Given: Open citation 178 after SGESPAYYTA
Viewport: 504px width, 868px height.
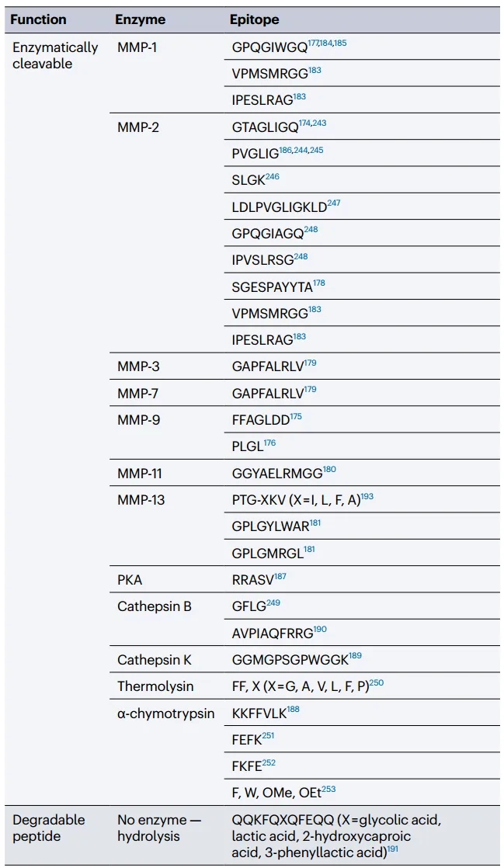Looking at the screenshot, I should 319,283.
